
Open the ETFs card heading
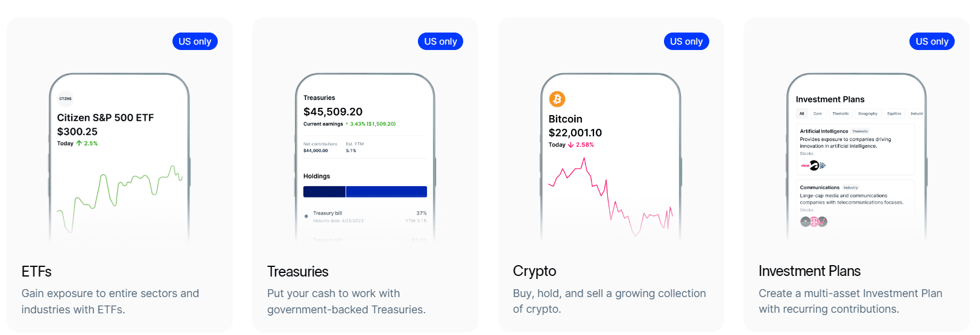click(37, 272)
